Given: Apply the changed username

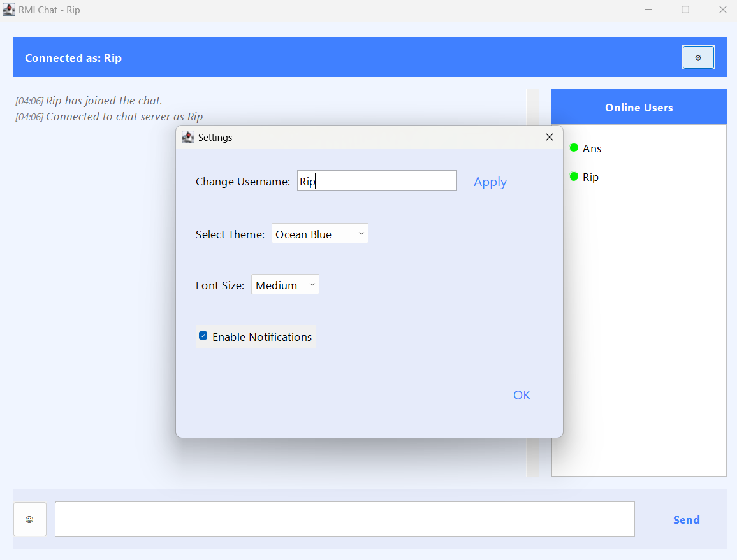Looking at the screenshot, I should click(490, 182).
